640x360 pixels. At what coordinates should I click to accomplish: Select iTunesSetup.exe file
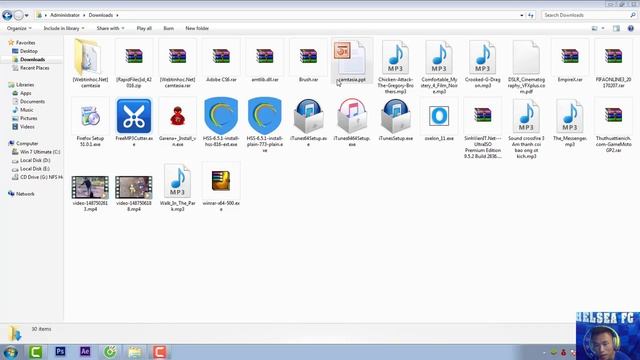(395, 119)
